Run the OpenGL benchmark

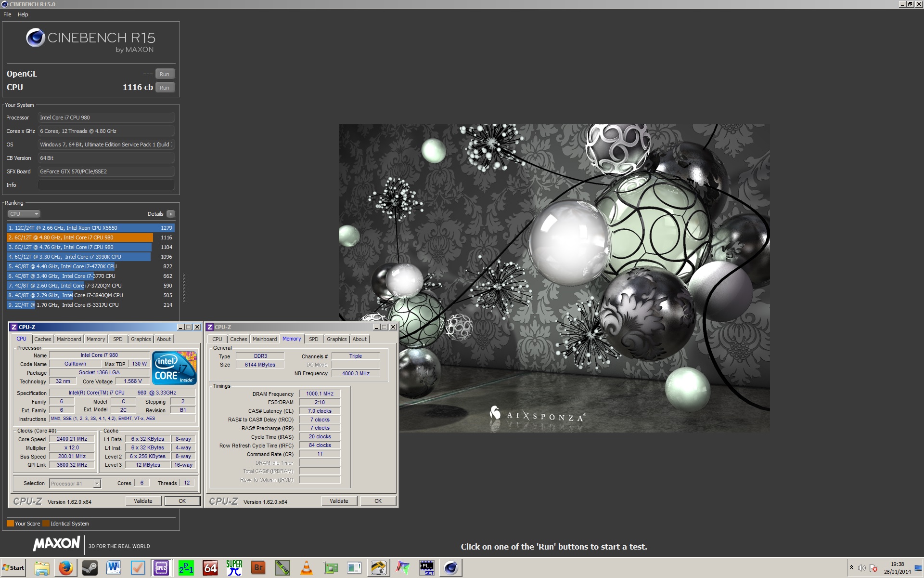pyautogui.click(x=165, y=74)
